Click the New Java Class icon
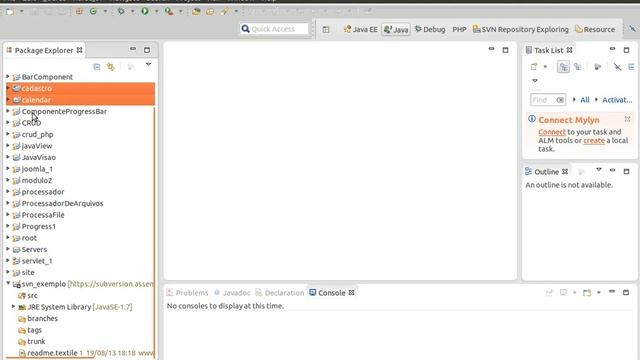640x360 pixels. [93, 12]
